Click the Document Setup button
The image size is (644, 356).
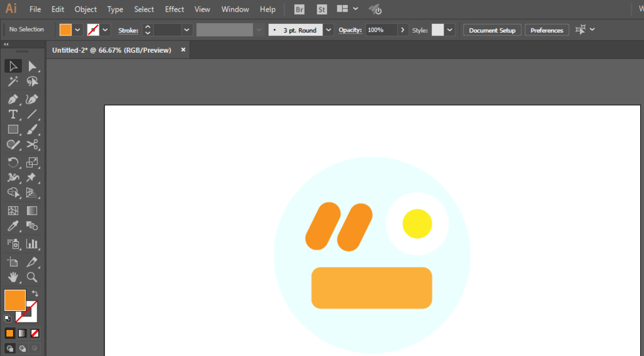pos(492,30)
